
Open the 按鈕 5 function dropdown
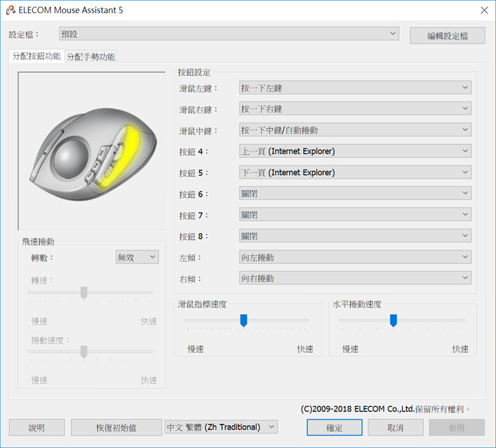[355, 172]
